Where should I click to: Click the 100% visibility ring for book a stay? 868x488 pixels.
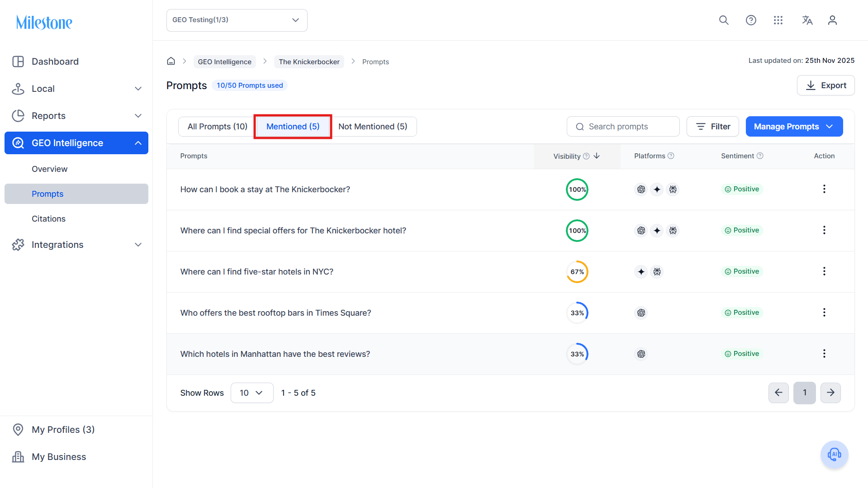(x=577, y=190)
